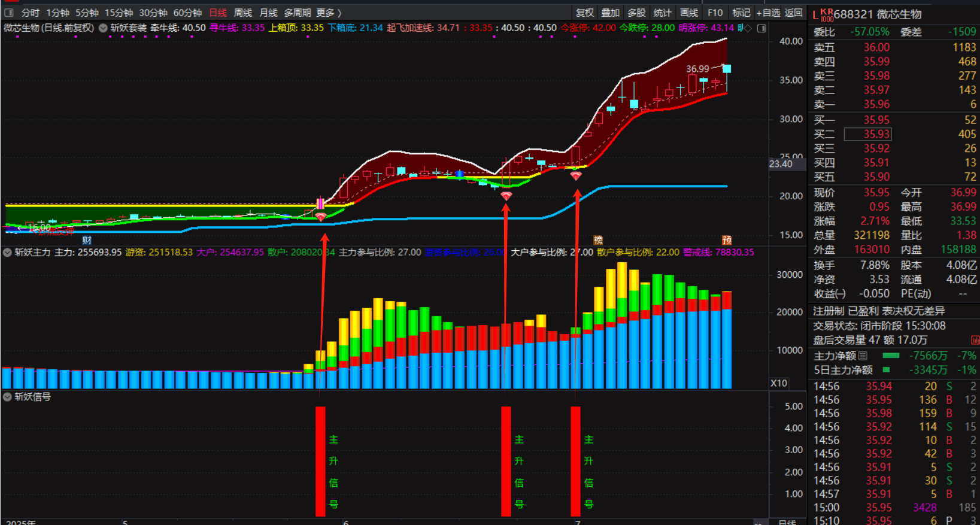Toggle the right panel icon above chart
This screenshot has width=980, height=525.
(761, 28)
